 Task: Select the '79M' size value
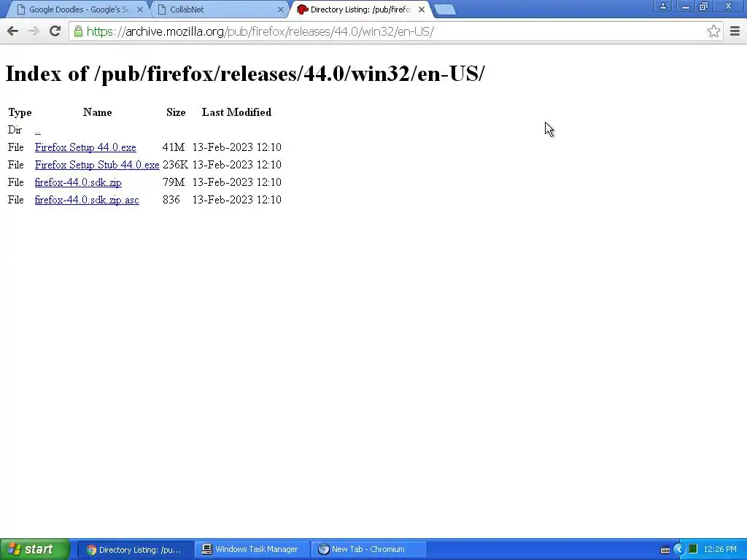pos(174,182)
